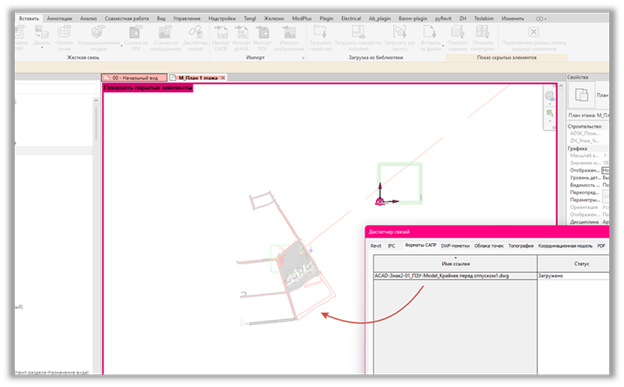Sort by the Имя ссылки column header
The height and width of the screenshot is (387, 624).
coord(455,264)
